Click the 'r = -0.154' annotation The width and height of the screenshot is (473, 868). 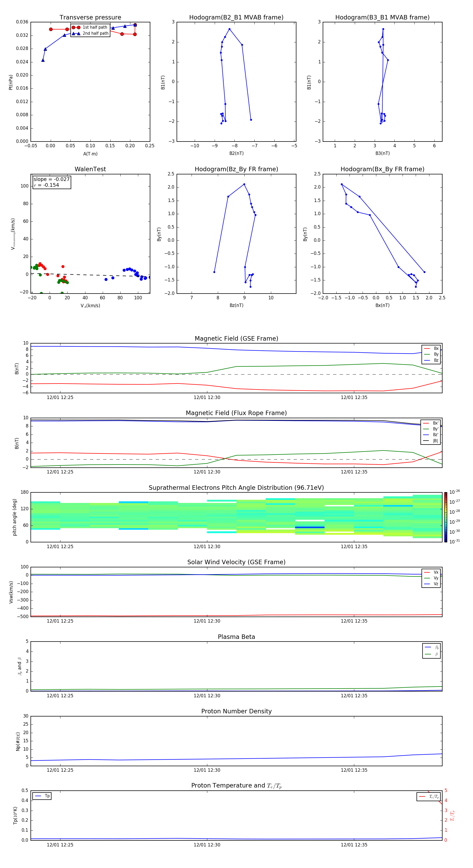[47, 185]
